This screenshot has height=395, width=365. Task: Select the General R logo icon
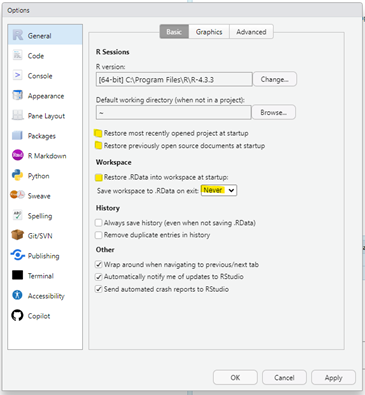point(17,35)
